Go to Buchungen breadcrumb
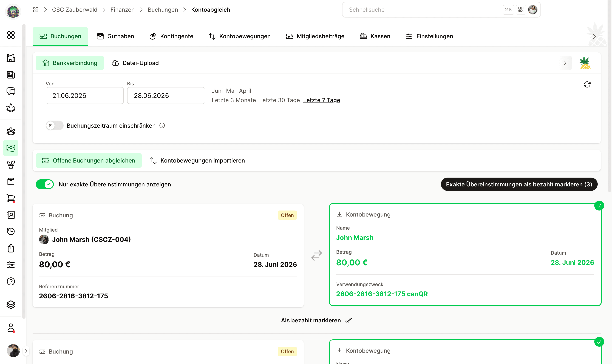The image size is (612, 364). (x=163, y=10)
